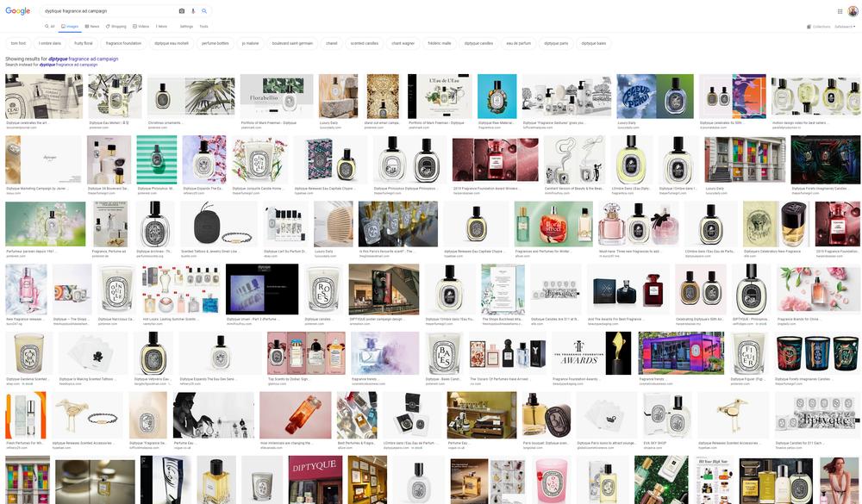The height and width of the screenshot is (504, 862).
Task: Open the Florabellio portfolio image result
Action: [x=277, y=96]
